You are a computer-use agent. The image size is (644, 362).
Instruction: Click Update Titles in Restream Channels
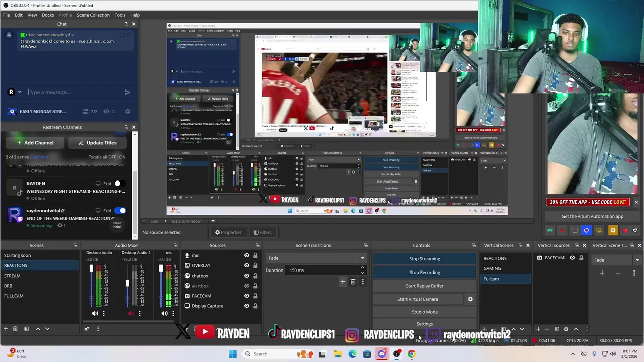click(x=98, y=143)
